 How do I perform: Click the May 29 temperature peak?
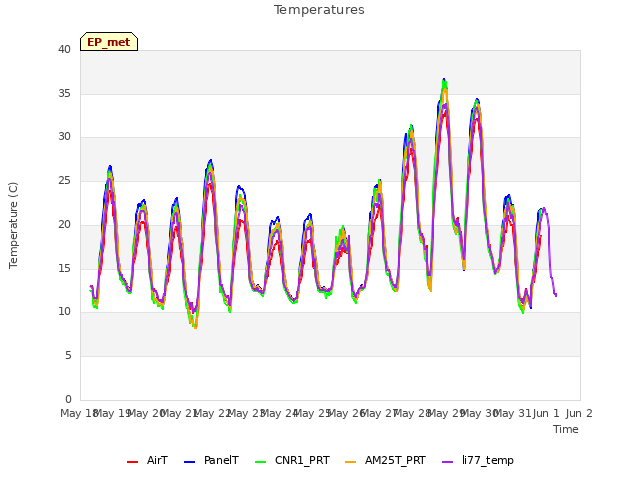pyautogui.click(x=444, y=80)
